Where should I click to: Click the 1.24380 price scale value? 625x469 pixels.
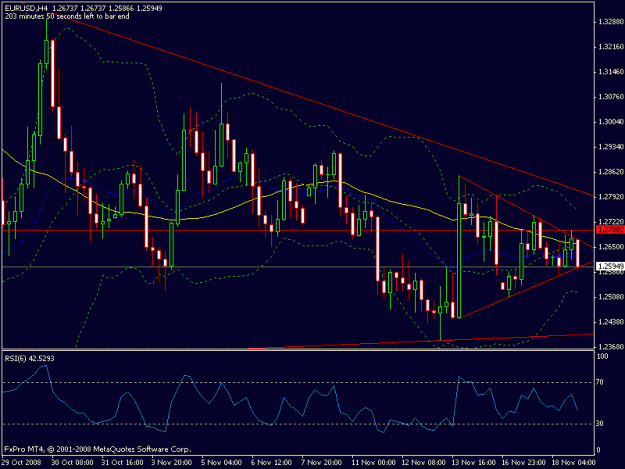[611, 322]
